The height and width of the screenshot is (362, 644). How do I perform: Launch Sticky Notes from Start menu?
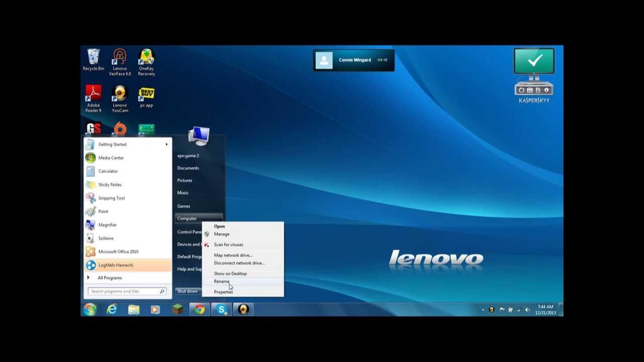(x=128, y=185)
